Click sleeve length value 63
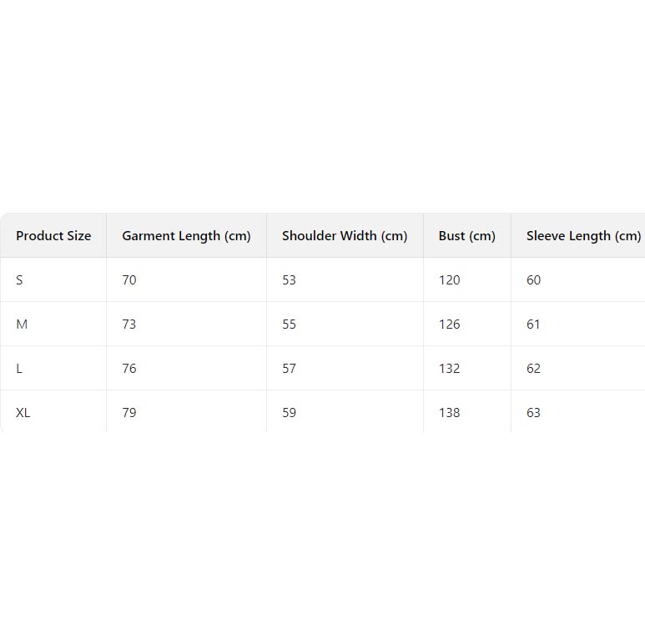The width and height of the screenshot is (645, 644). pos(533,413)
